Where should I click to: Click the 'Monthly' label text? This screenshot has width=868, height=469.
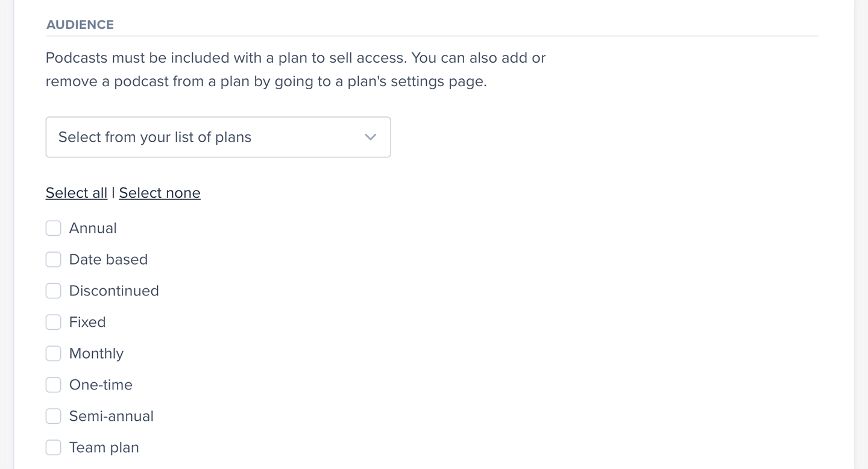[96, 354]
